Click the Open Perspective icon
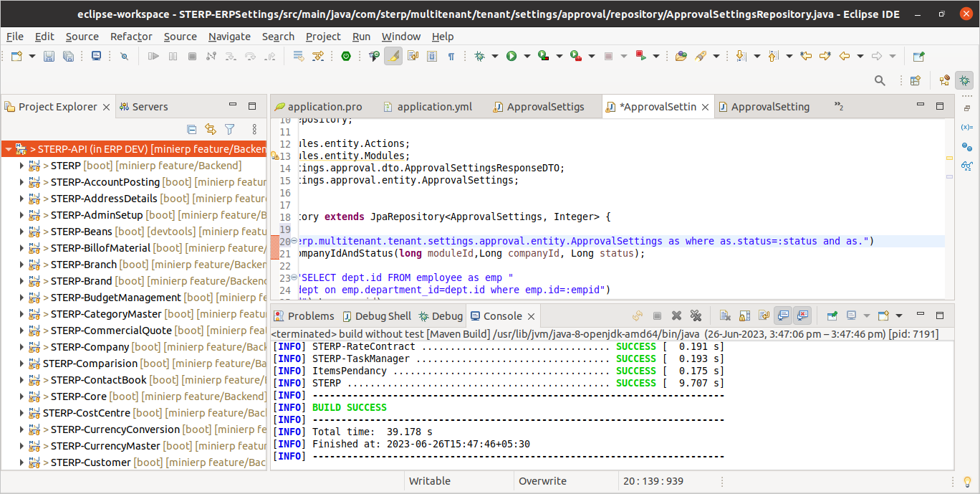Viewport: 980px width, 494px height. tap(915, 80)
